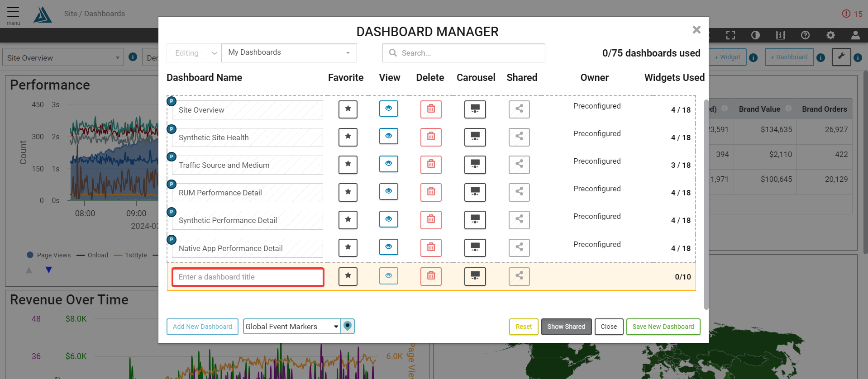This screenshot has width=868, height=379.
Task: Click the Site / Dashboards breadcrumb
Action: (95, 14)
